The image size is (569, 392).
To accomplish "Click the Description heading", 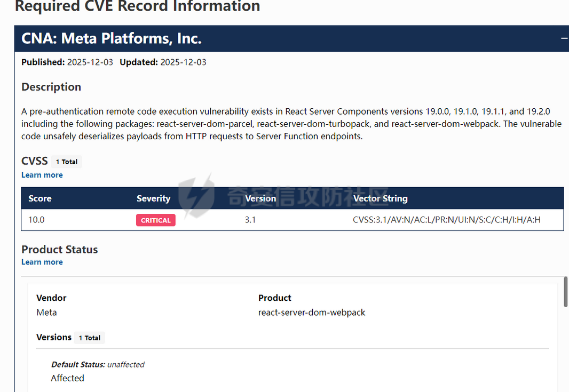I will [x=51, y=87].
